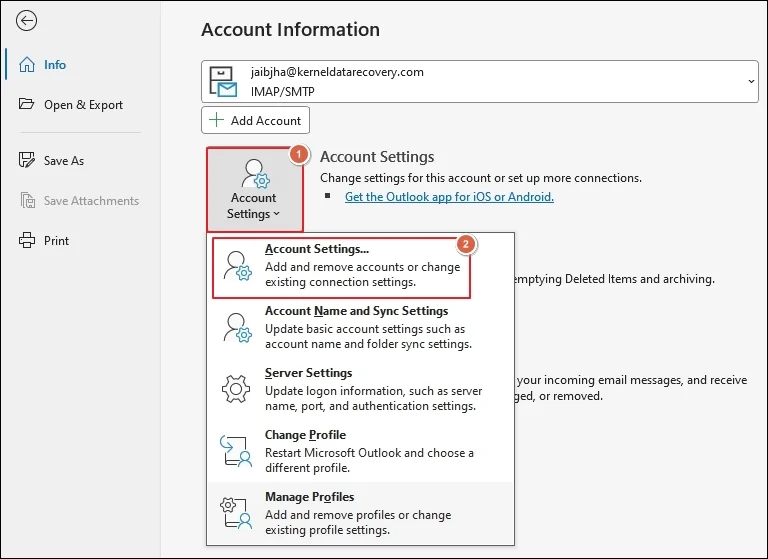The image size is (768, 559).
Task: Click the Account Information heading
Action: point(290,29)
